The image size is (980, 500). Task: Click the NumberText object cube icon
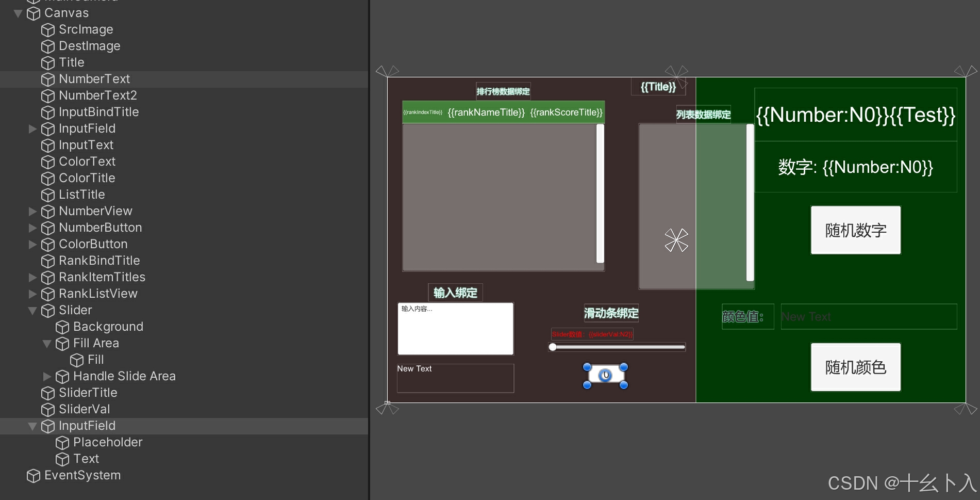48,79
